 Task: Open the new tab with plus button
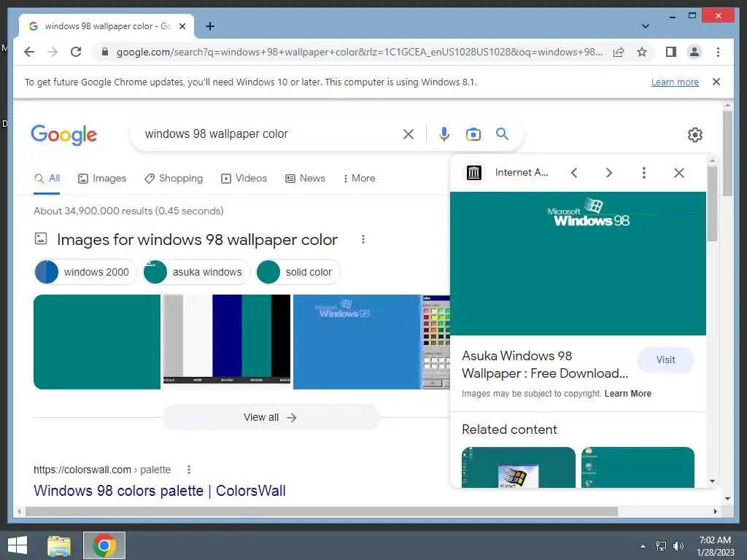210,26
